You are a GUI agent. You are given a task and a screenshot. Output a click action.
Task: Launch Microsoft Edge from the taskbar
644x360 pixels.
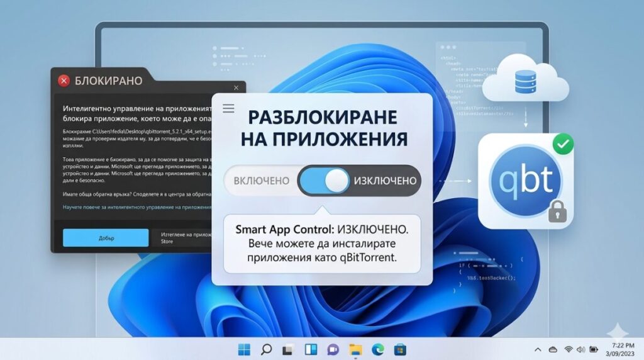377,349
